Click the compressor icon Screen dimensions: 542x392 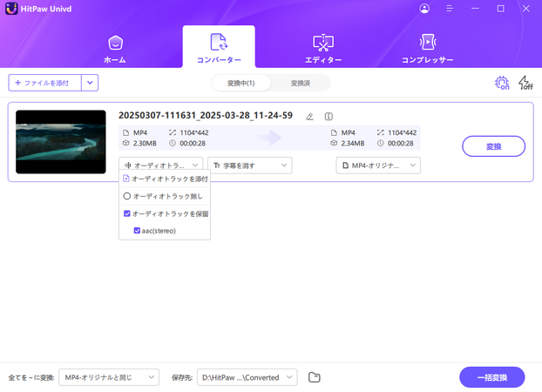[x=428, y=42]
